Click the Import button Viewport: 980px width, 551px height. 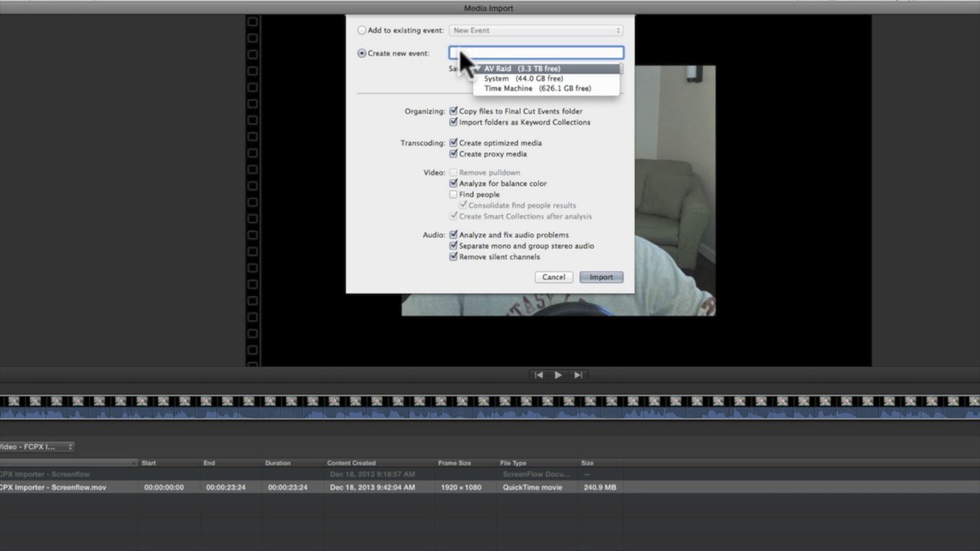coord(601,277)
